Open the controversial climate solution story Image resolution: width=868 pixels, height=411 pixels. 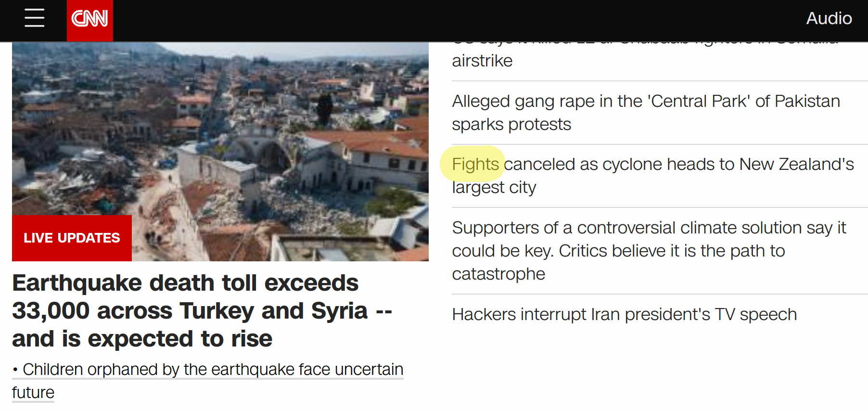click(x=649, y=228)
